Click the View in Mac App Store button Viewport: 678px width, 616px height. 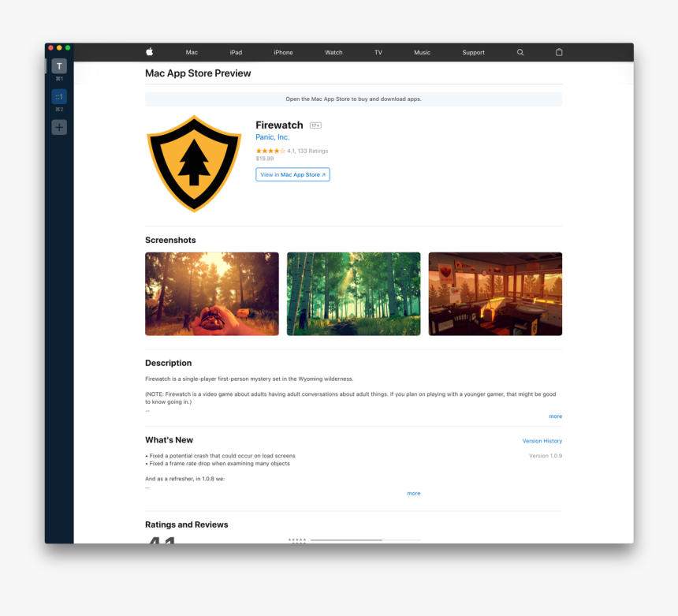(292, 174)
